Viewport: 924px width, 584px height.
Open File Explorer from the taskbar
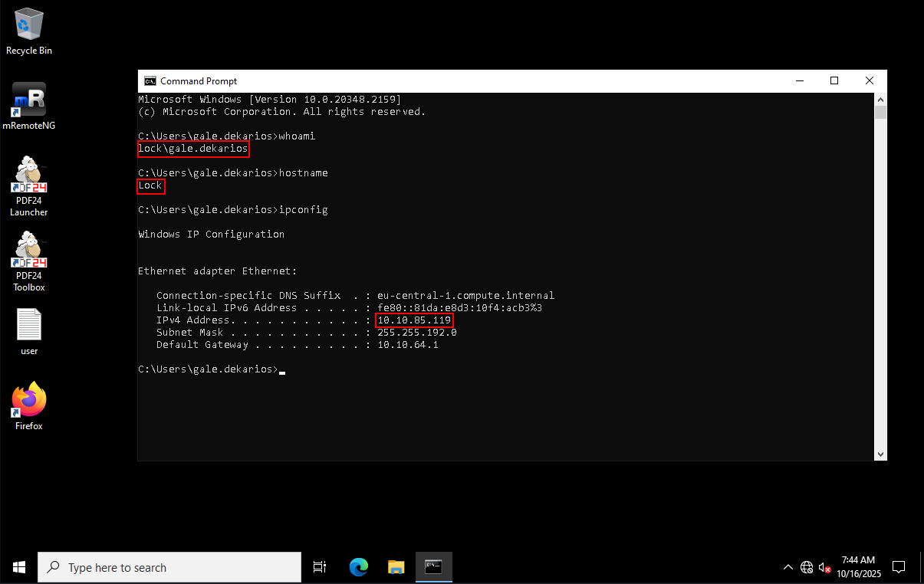[x=396, y=567]
